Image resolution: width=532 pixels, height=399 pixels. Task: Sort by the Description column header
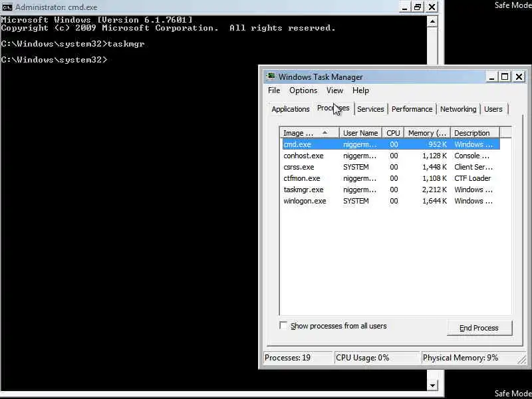(x=475, y=133)
